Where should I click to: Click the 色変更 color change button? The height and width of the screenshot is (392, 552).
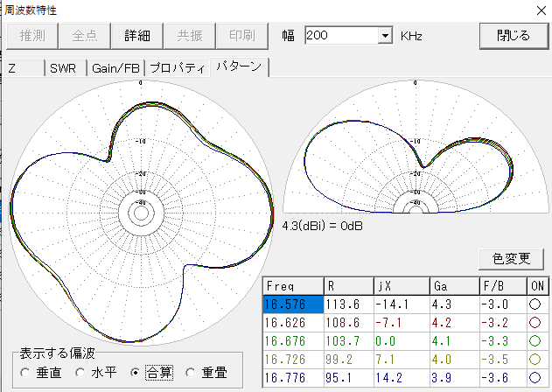[x=511, y=259]
